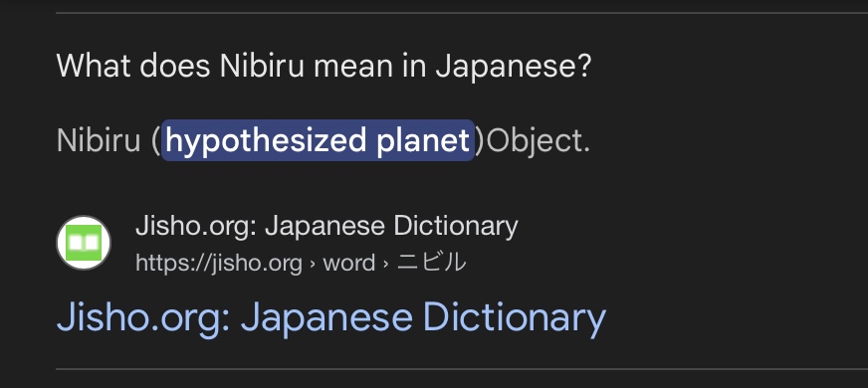The width and height of the screenshot is (868, 388).
Task: Click the word 'What' in the question
Action: [94, 67]
